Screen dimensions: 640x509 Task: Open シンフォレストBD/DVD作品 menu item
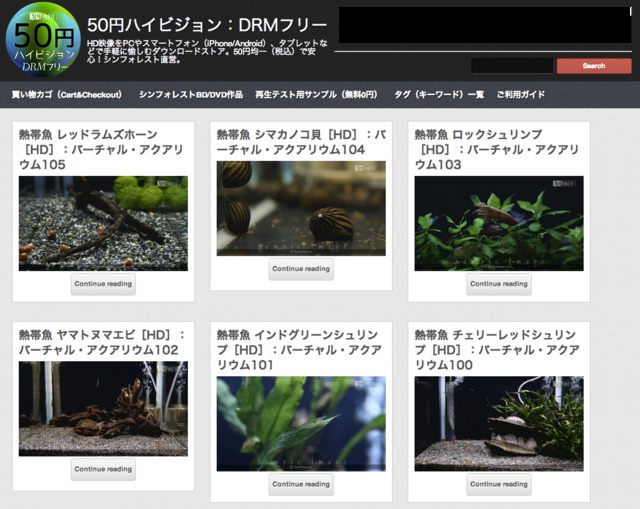[190, 95]
